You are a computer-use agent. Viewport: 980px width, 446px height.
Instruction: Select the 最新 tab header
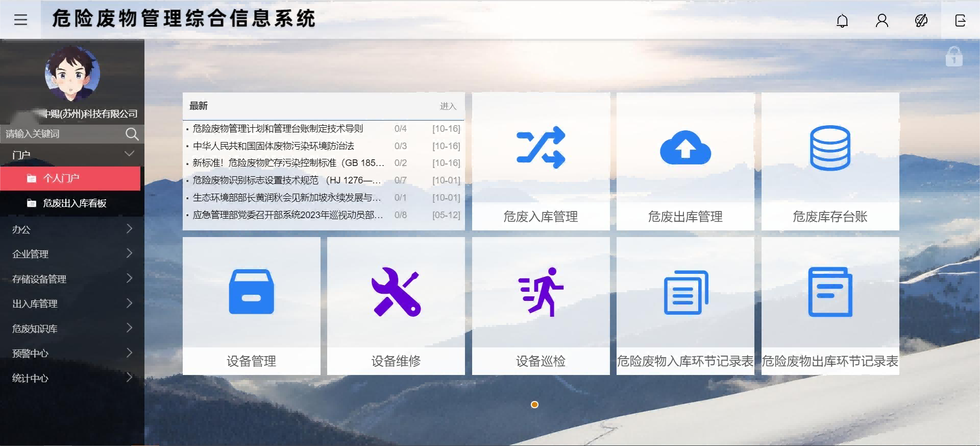[x=199, y=106]
